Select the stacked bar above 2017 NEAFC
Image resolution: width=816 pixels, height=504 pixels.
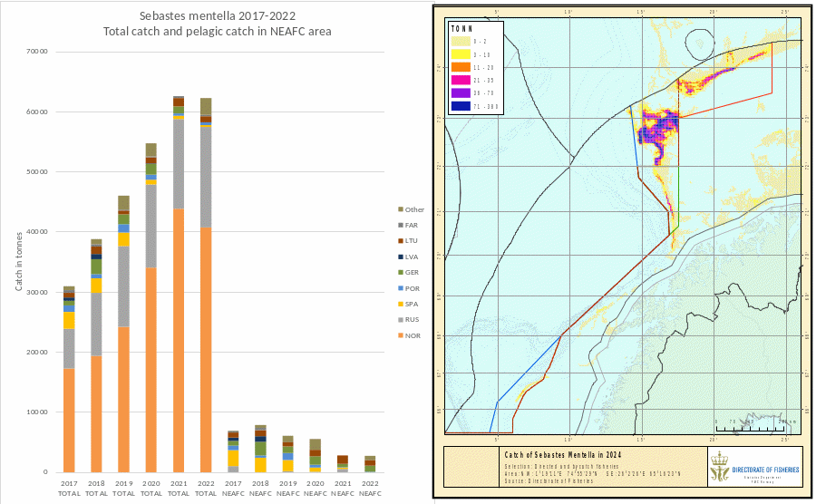(233, 451)
